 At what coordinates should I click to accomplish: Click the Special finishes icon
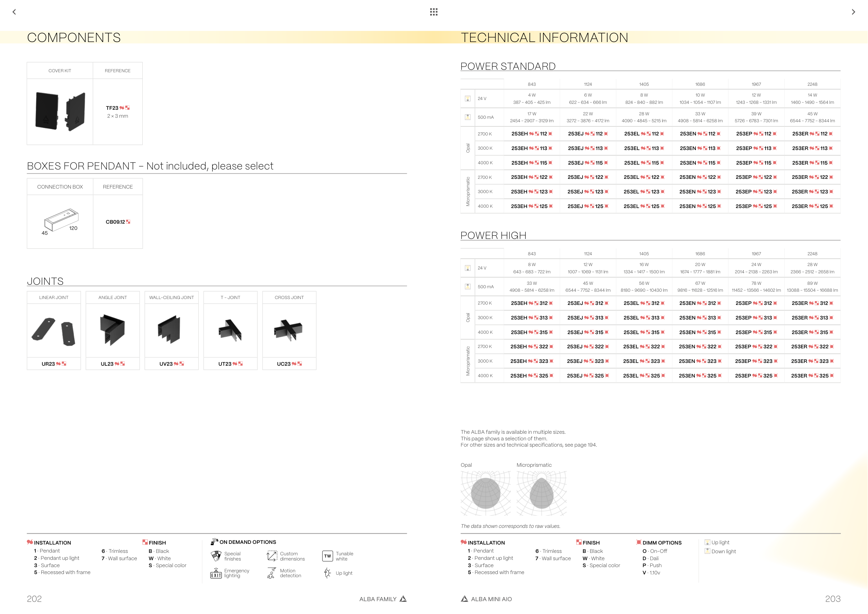coord(216,556)
